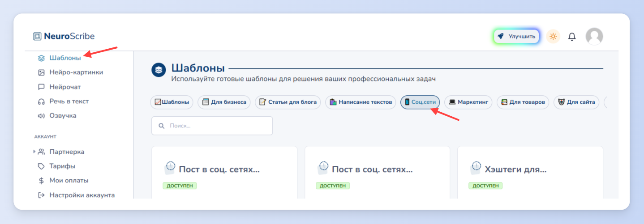This screenshot has height=224, width=644.
Task: Select the Написание текстов chip
Action: 361,102
